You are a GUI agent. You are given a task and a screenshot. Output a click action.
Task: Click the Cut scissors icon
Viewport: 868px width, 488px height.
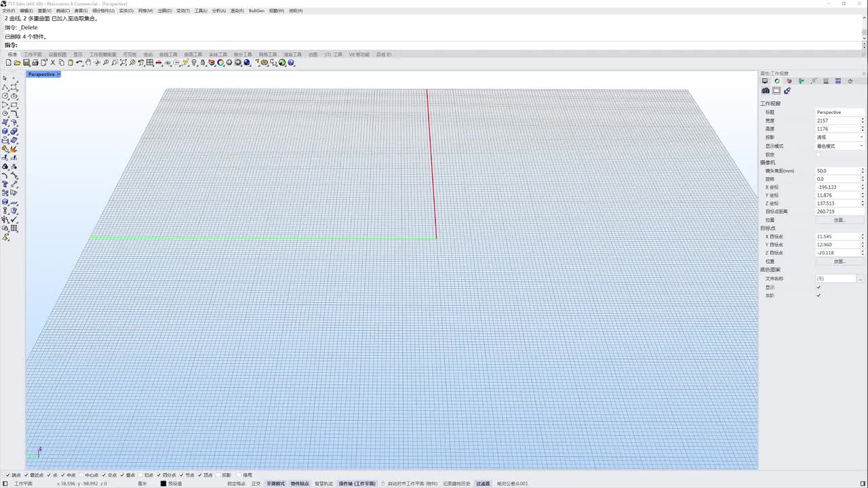tap(53, 62)
